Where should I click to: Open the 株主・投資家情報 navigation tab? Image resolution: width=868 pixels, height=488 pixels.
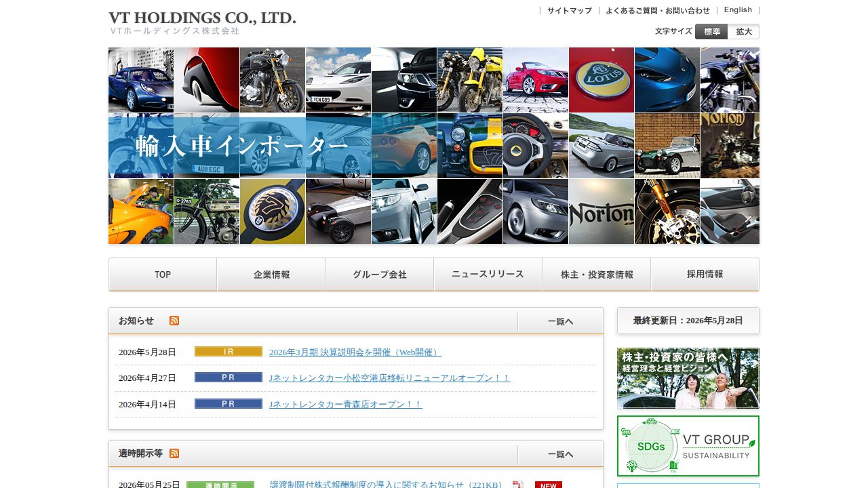click(597, 274)
